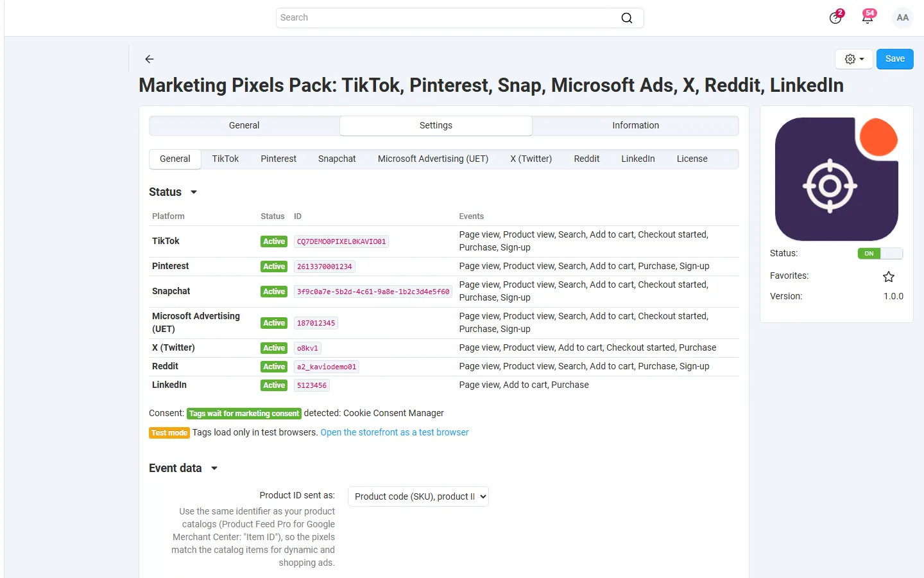This screenshot has height=578, width=924.
Task: Click the Active badge in Snapchat row
Action: tap(274, 292)
